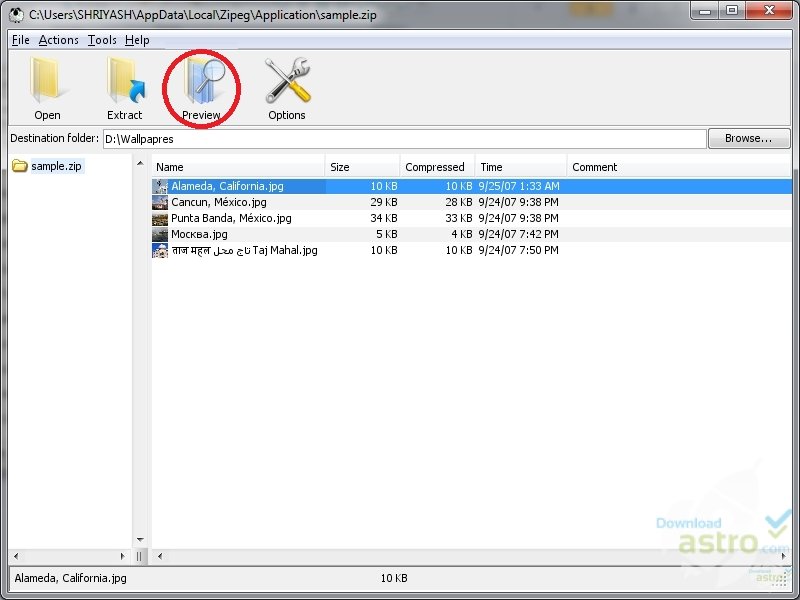Open the Actions menu

tap(58, 40)
